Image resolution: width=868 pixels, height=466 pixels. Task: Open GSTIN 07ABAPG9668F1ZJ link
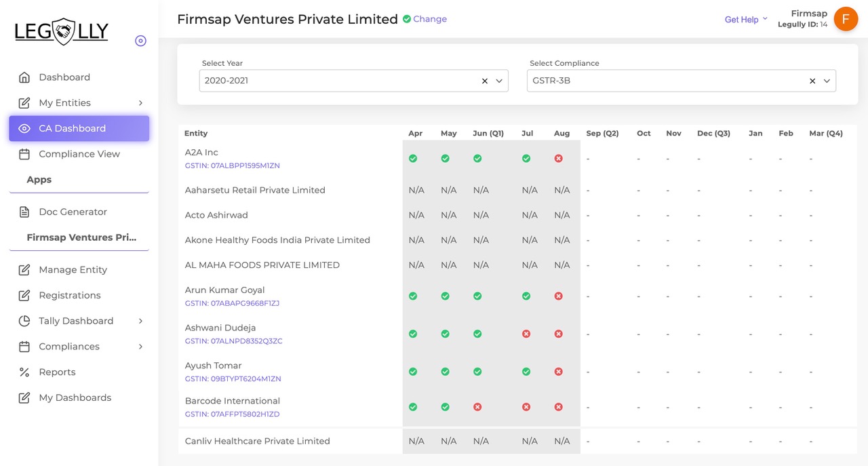(x=232, y=303)
